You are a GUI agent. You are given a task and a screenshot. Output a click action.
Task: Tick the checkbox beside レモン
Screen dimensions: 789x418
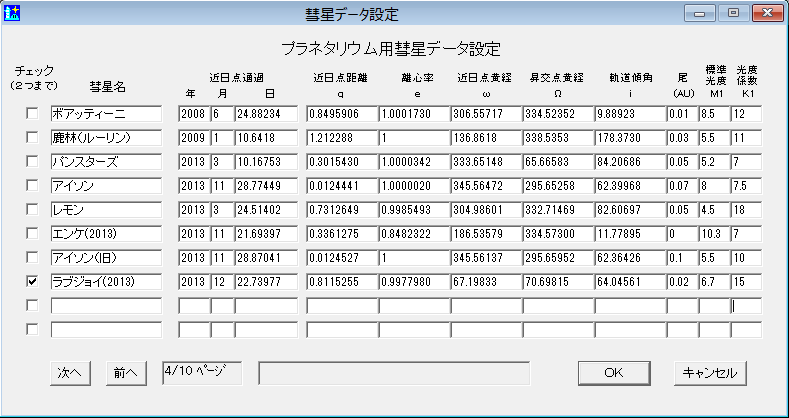pos(32,210)
